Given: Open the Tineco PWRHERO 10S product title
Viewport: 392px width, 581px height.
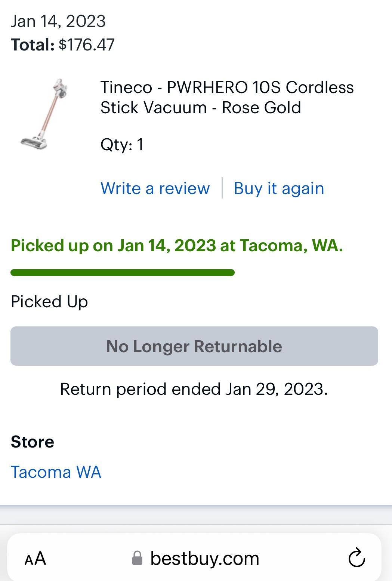Looking at the screenshot, I should tap(227, 97).
